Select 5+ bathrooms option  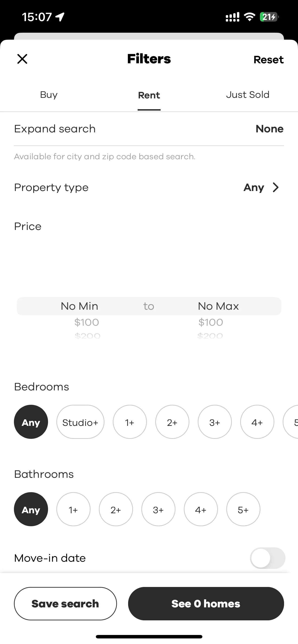(x=243, y=510)
